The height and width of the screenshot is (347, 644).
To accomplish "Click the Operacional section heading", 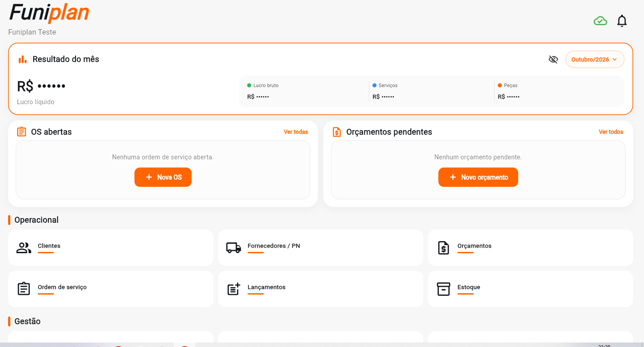I will point(36,220).
